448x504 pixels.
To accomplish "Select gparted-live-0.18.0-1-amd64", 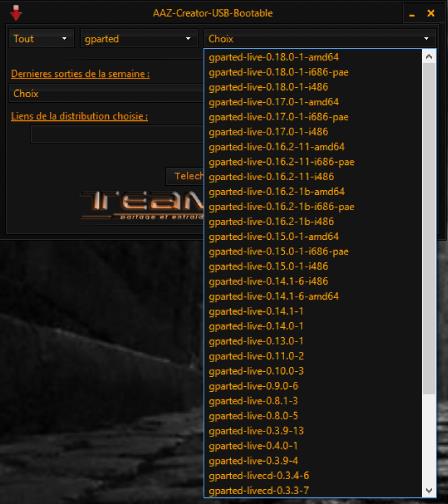I will point(313,57).
